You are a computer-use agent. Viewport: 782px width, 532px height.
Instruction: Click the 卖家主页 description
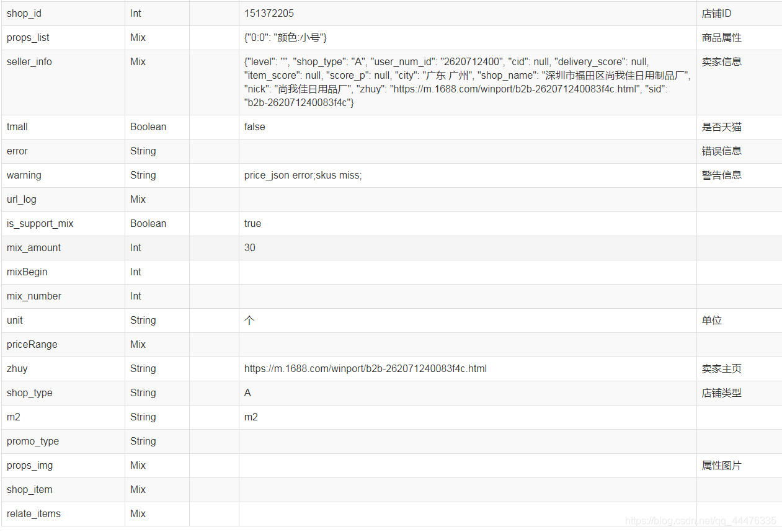tap(721, 369)
